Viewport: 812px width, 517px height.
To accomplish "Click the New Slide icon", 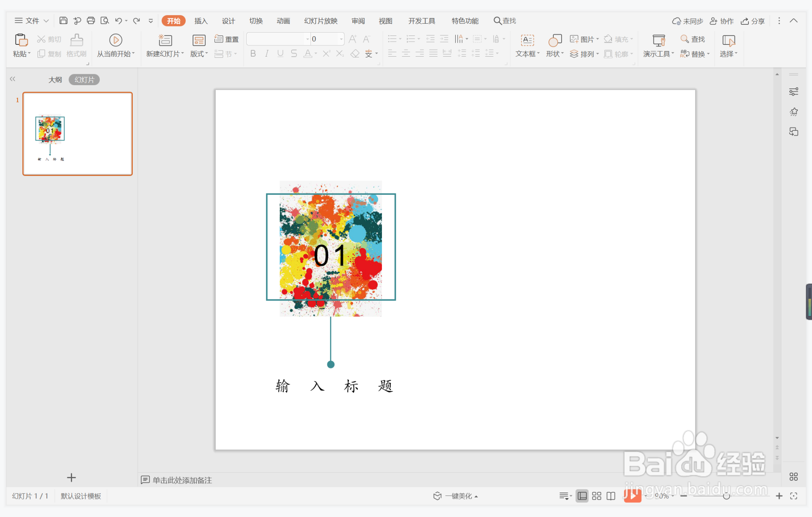I will click(x=165, y=40).
